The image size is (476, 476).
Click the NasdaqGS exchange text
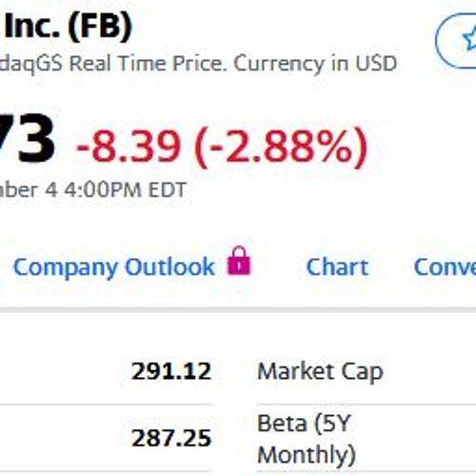(31, 64)
